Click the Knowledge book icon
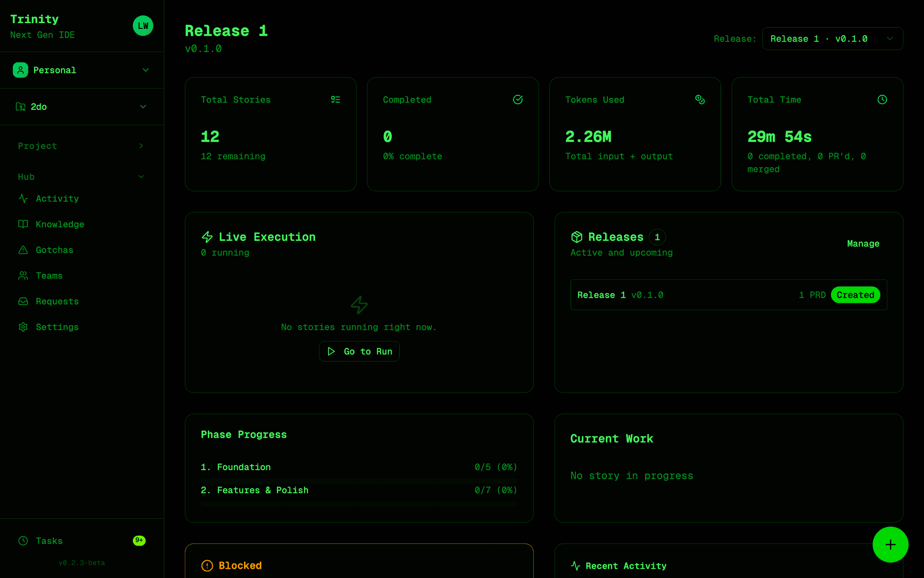924x578 pixels. pos(23,224)
